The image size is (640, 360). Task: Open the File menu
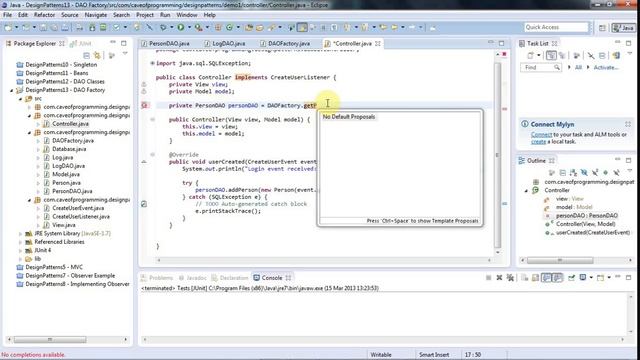tap(7, 15)
